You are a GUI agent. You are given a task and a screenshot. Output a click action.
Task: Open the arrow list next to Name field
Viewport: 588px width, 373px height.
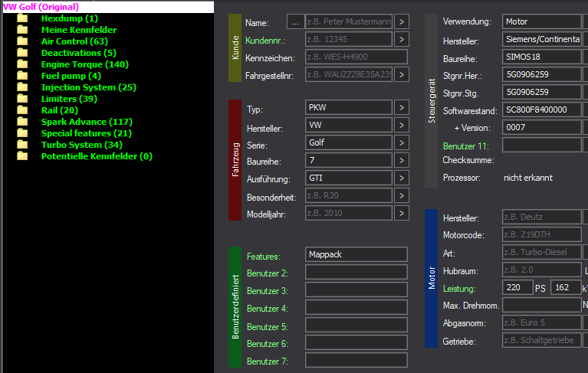[x=402, y=21]
